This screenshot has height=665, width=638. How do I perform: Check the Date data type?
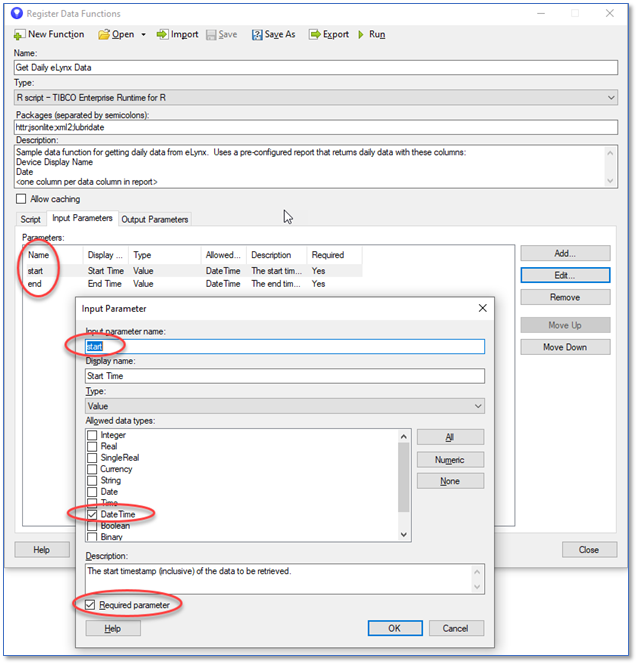[x=92, y=492]
